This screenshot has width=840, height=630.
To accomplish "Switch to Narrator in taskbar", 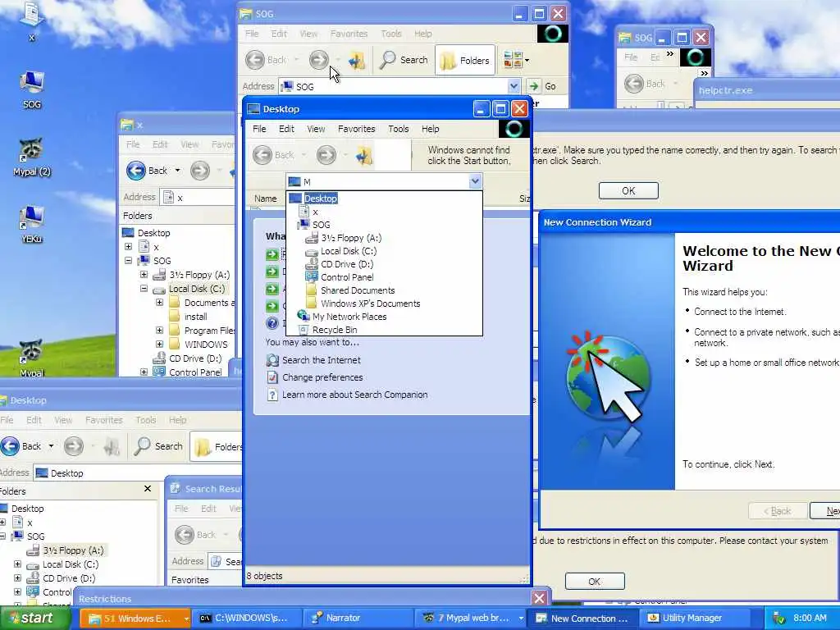I will point(358,619).
